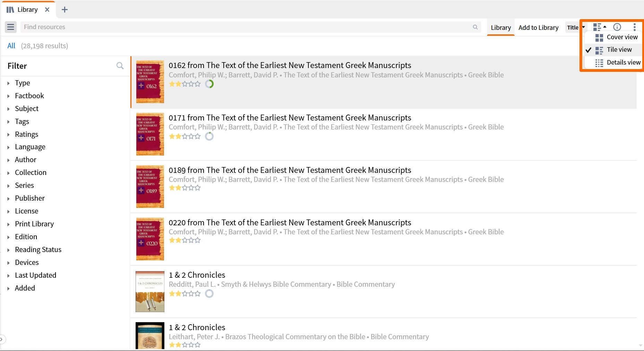Open a new tab with plus button
Screen dimensions: 644x351
(x=65, y=10)
